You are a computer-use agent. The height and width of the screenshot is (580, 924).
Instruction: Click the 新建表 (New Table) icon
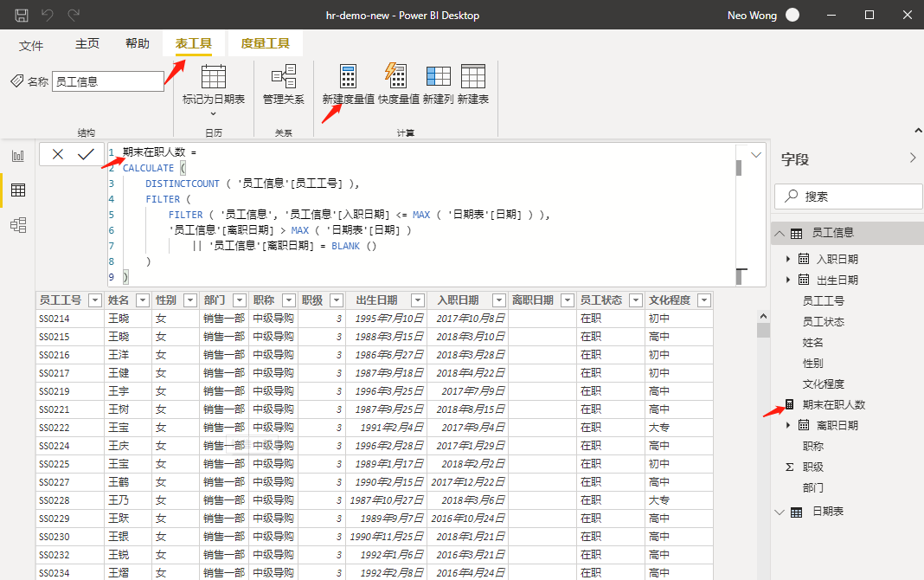[x=472, y=77]
